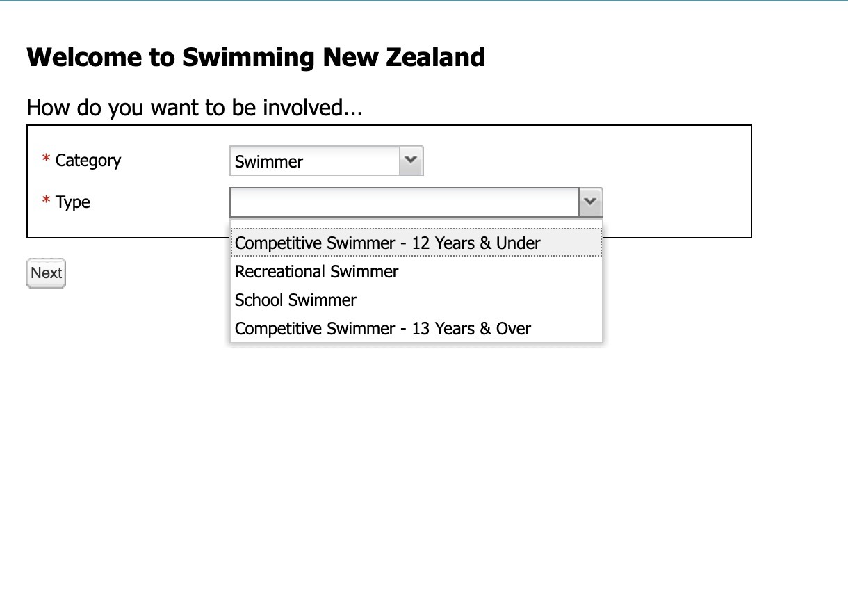848x616 pixels.
Task: Click the Category field label
Action: 88,161
